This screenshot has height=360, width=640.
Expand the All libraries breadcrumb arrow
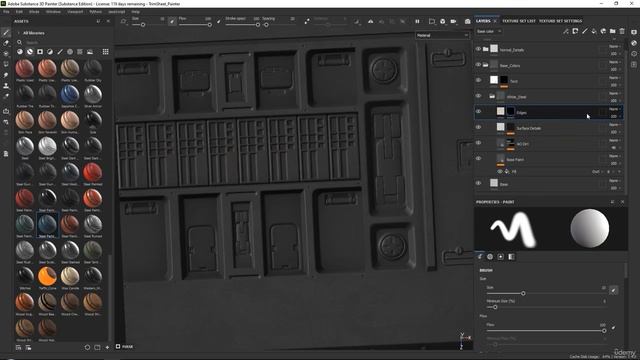[x=18, y=33]
